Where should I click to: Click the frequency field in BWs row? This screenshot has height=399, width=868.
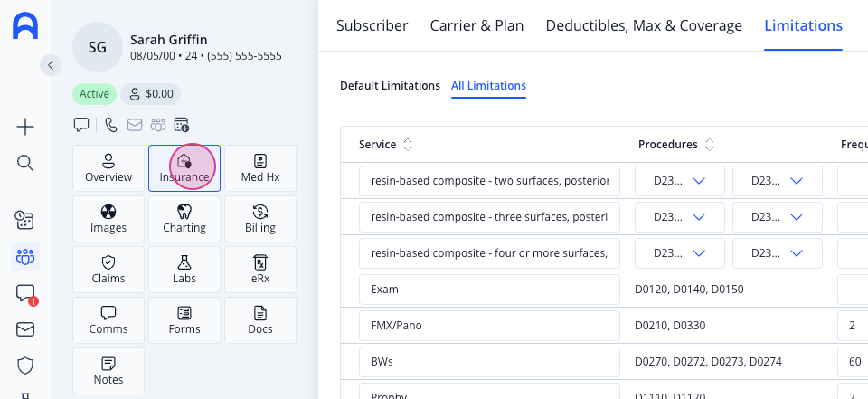(x=853, y=362)
